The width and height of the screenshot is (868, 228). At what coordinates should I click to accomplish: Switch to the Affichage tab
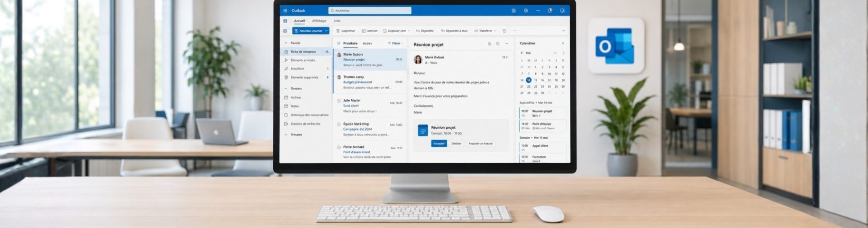[x=319, y=21]
